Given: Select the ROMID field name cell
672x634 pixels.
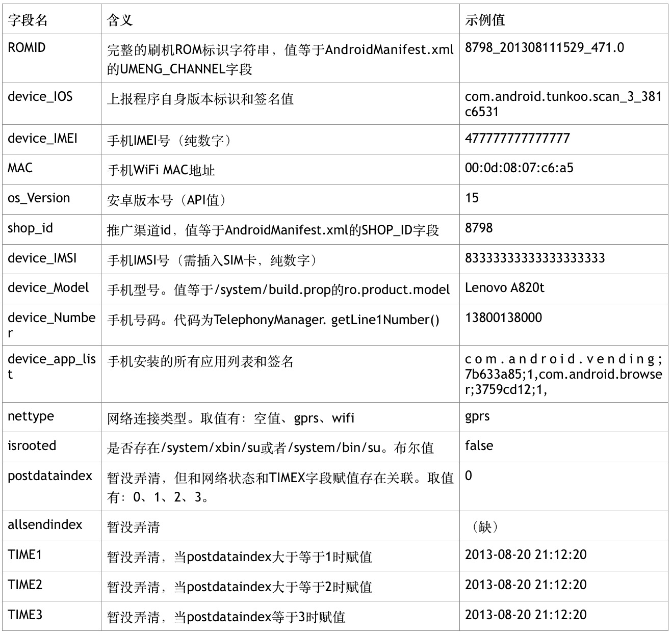Looking at the screenshot, I should coord(52,59).
